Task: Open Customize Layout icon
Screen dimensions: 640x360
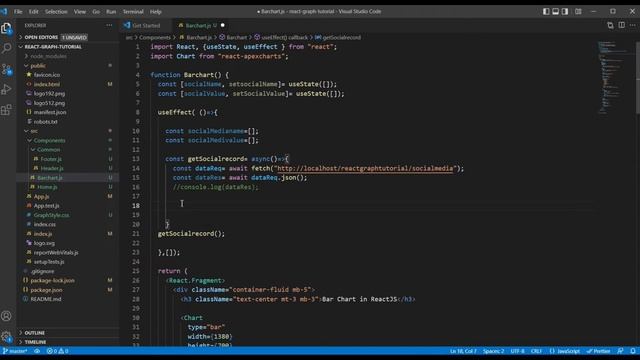Action: pos(578,11)
